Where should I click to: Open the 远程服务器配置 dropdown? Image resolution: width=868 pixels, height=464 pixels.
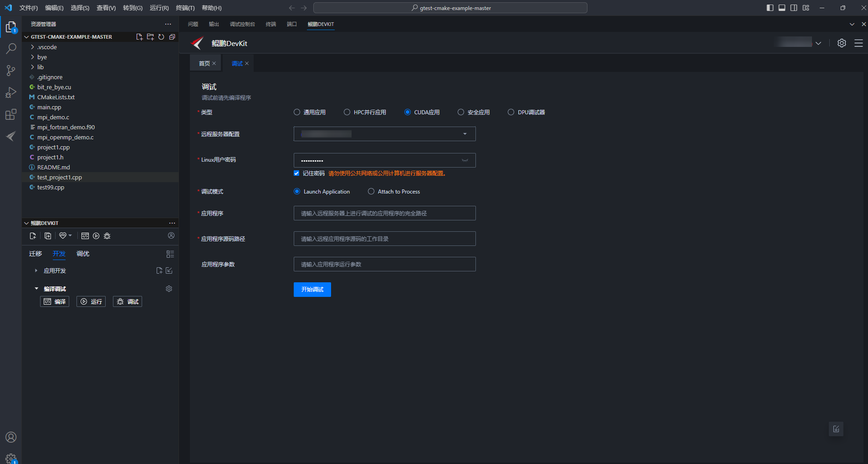coord(385,134)
